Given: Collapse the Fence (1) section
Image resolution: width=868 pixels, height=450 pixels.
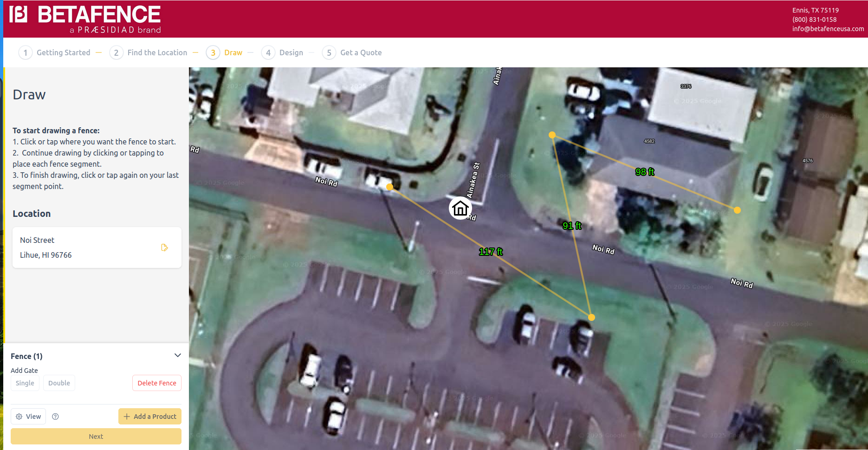Looking at the screenshot, I should click(177, 356).
